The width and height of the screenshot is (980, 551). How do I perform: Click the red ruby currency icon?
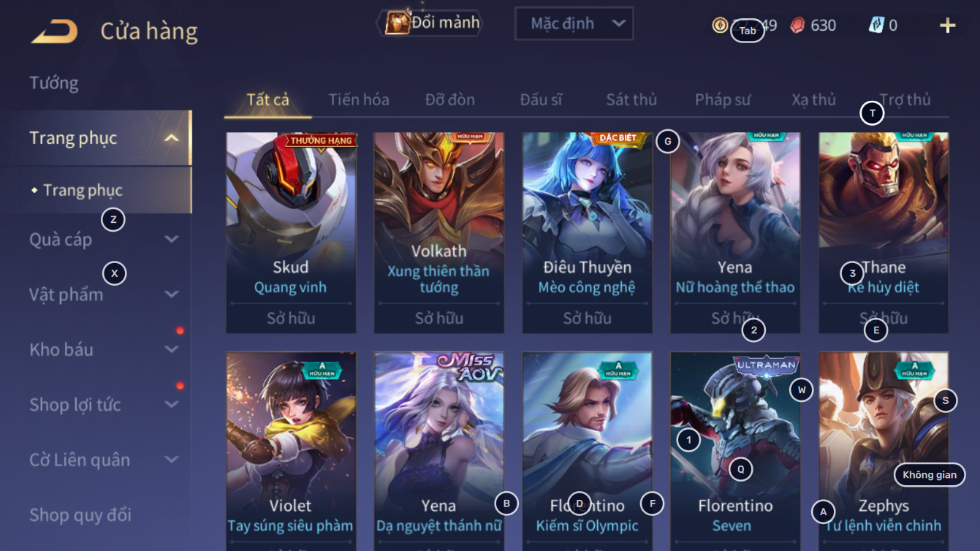pyautogui.click(x=798, y=25)
